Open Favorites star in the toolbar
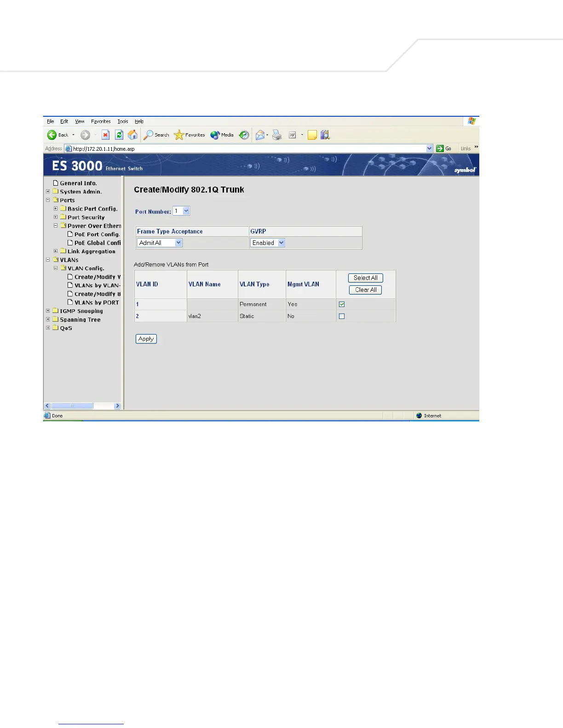 (x=179, y=135)
